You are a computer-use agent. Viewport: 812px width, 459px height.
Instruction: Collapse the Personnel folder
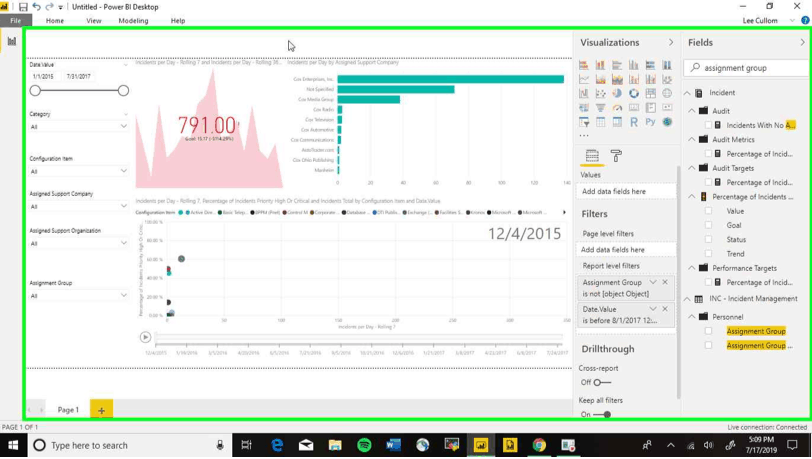692,317
